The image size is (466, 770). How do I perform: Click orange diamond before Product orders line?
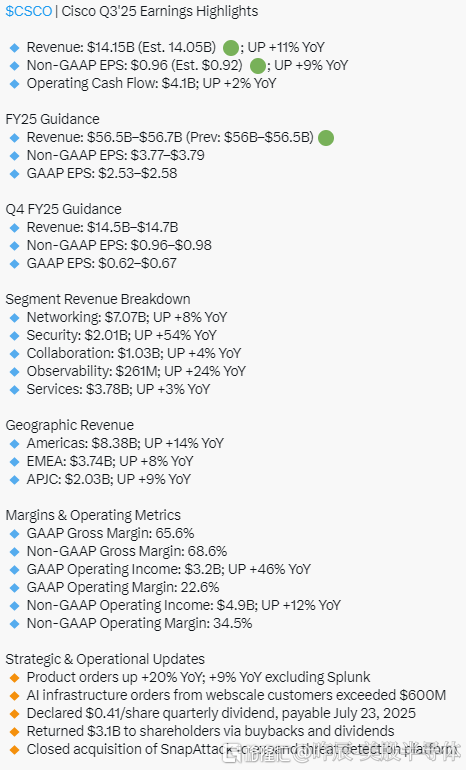point(15,678)
